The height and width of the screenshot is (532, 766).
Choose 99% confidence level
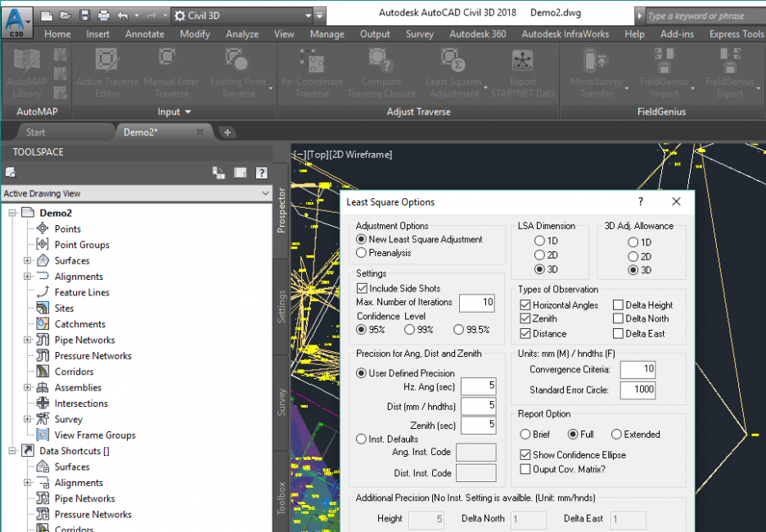click(409, 330)
